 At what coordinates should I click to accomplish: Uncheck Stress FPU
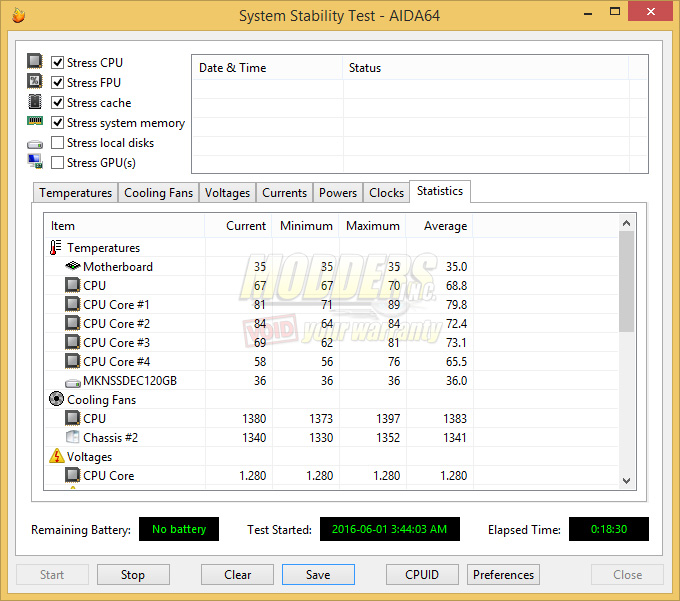(57, 82)
